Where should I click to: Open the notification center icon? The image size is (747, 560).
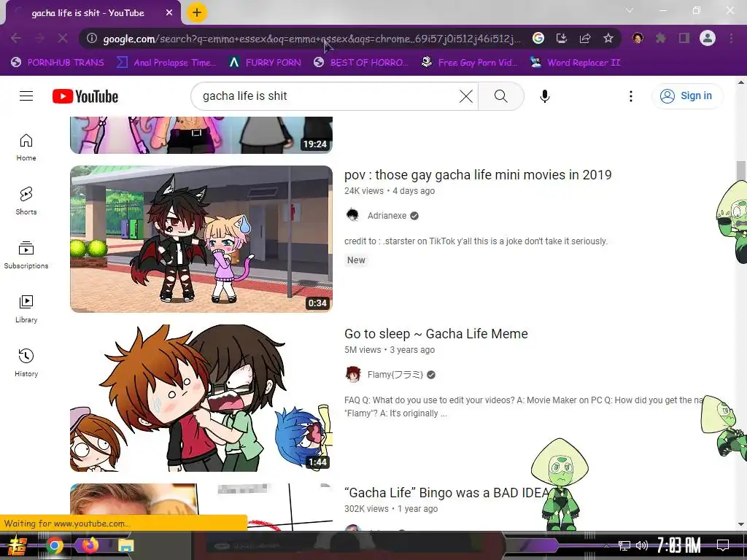tap(723, 545)
